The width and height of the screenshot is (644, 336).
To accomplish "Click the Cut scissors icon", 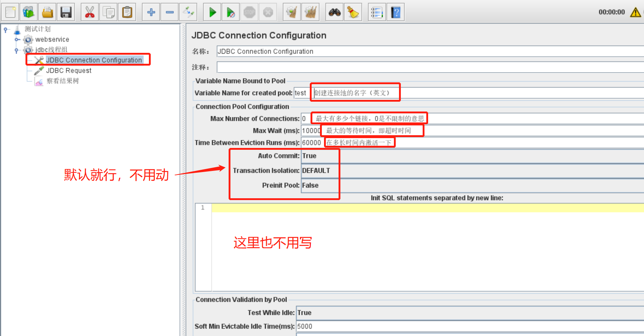I will tap(90, 12).
